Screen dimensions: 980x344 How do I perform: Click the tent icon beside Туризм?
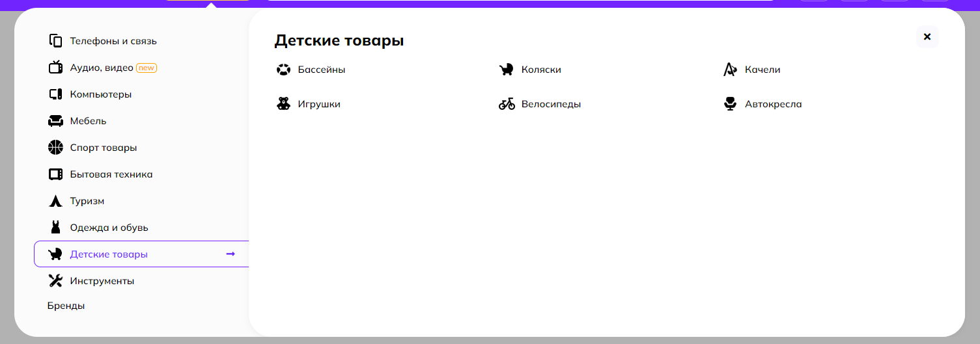click(55, 201)
